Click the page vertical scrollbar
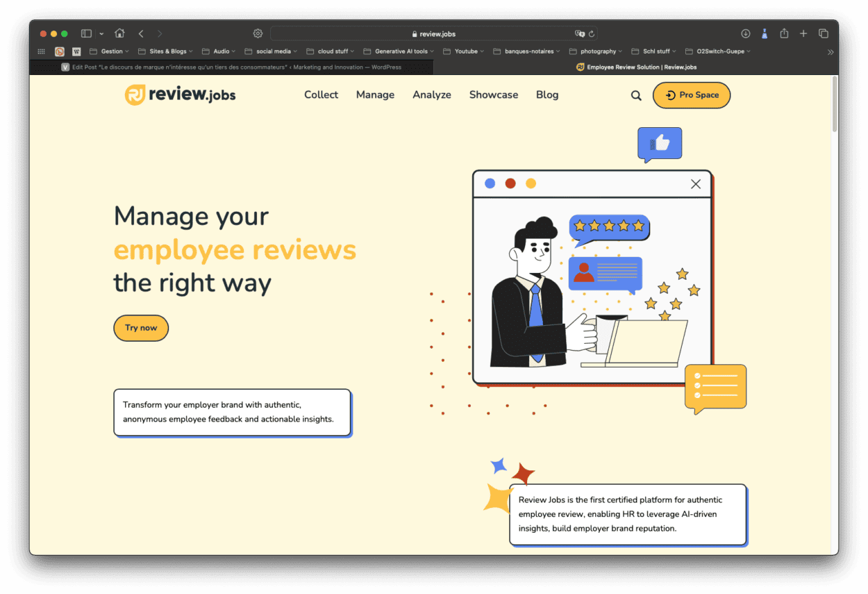The image size is (868, 594). click(x=834, y=104)
